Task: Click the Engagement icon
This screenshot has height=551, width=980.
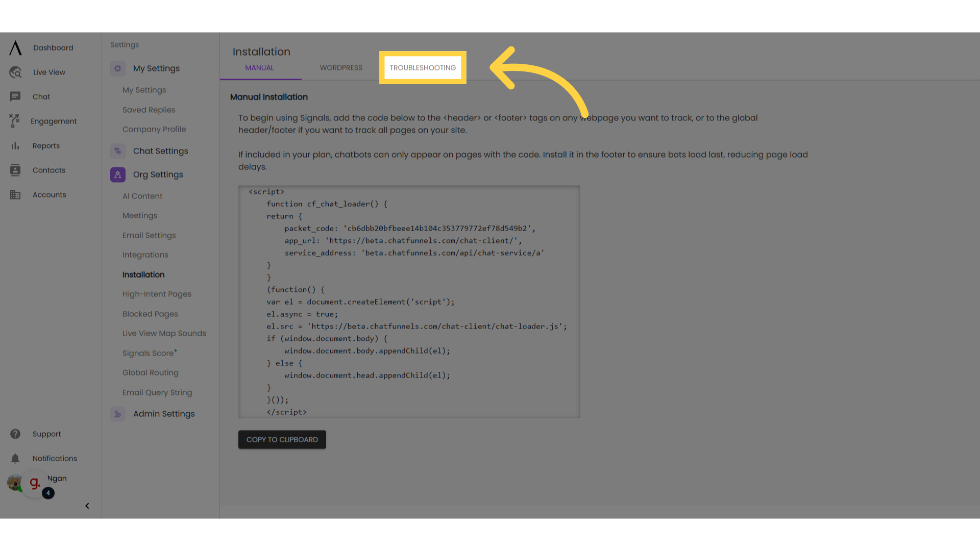Action: (14, 121)
